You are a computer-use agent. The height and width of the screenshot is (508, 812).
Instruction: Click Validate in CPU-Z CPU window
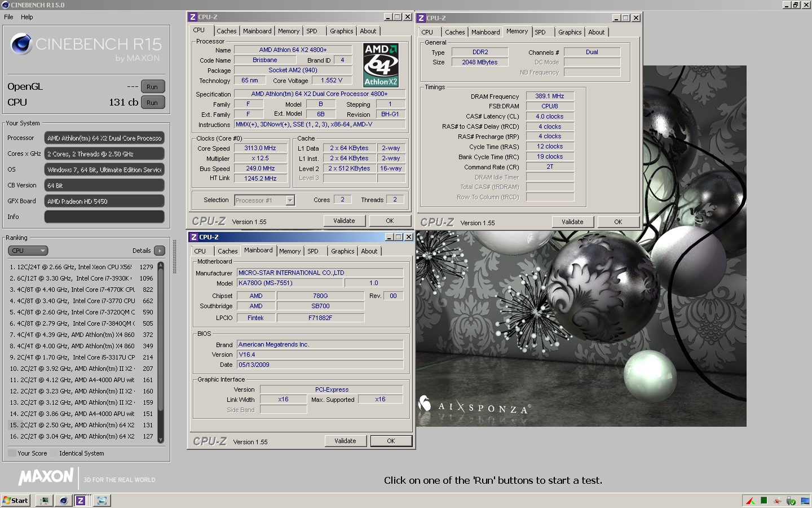click(x=344, y=221)
